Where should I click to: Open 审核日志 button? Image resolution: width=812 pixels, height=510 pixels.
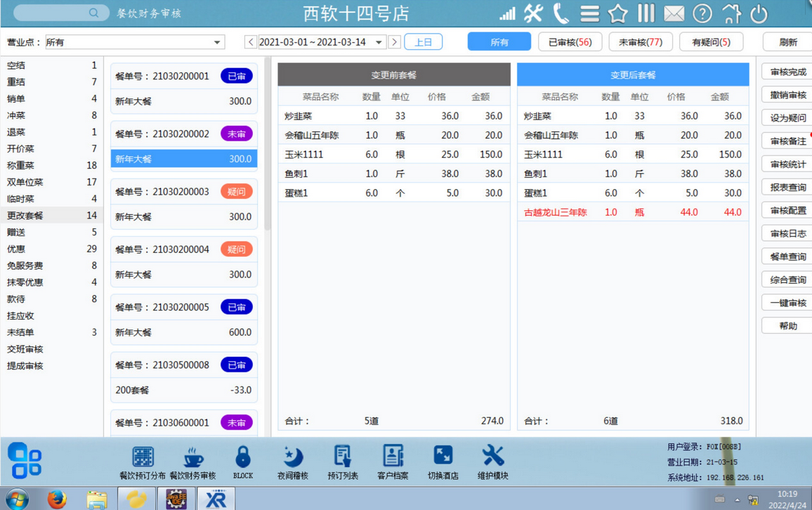pos(787,233)
